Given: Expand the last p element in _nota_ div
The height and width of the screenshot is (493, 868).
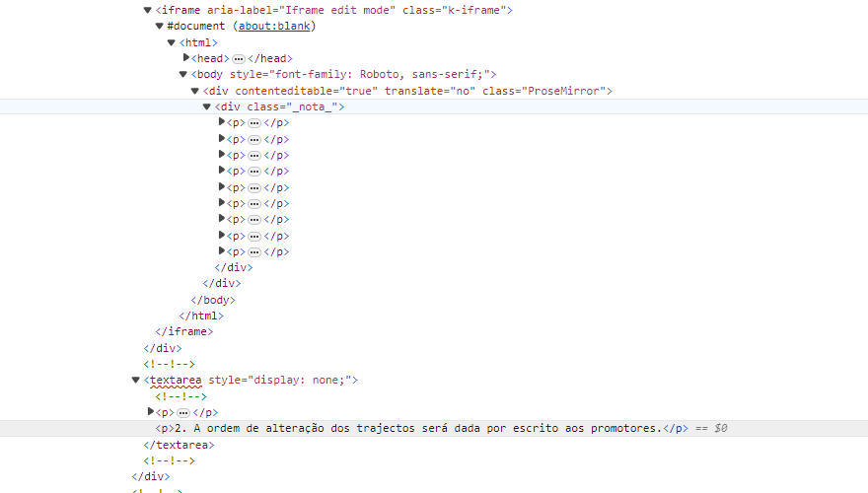Looking at the screenshot, I should pos(222,251).
